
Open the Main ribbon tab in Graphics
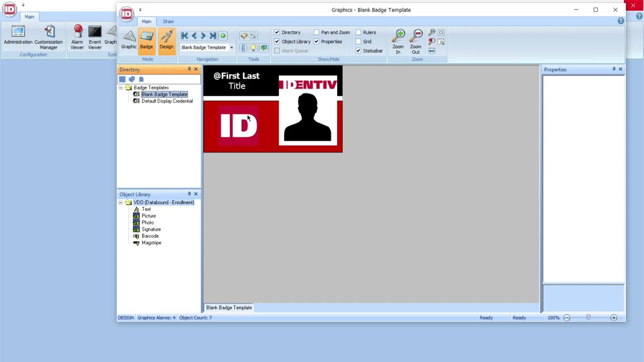coord(146,22)
